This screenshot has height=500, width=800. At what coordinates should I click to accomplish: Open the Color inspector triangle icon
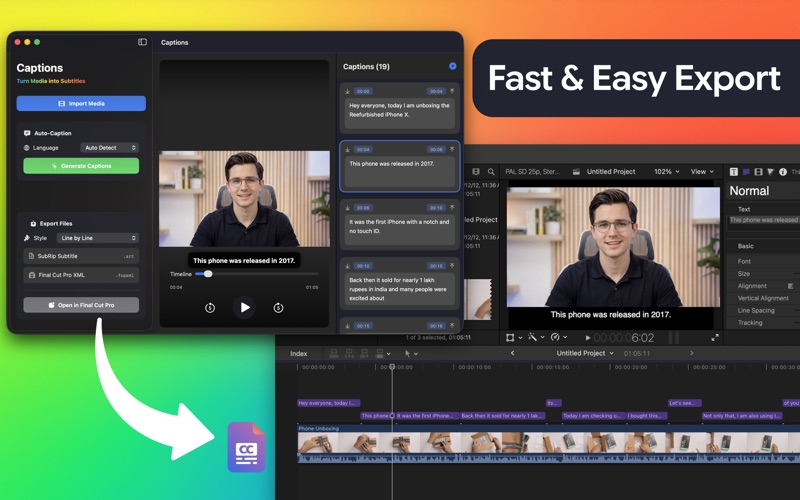pos(770,172)
